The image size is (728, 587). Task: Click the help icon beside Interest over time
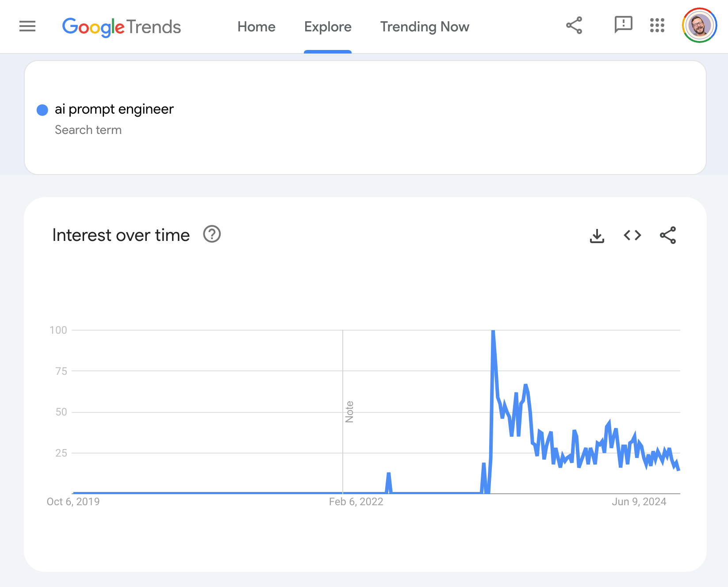point(212,234)
